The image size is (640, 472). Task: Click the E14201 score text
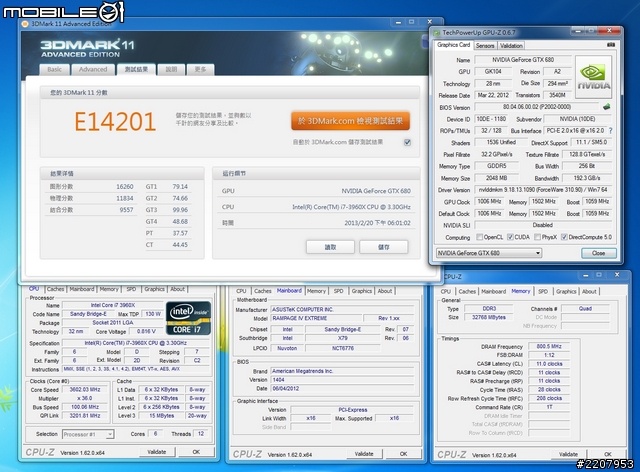(115, 122)
